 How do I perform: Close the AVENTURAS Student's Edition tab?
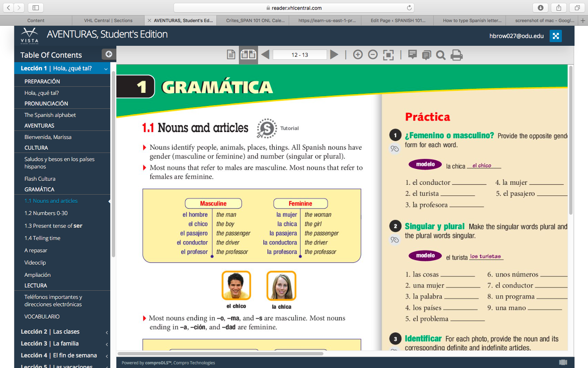coord(149,20)
